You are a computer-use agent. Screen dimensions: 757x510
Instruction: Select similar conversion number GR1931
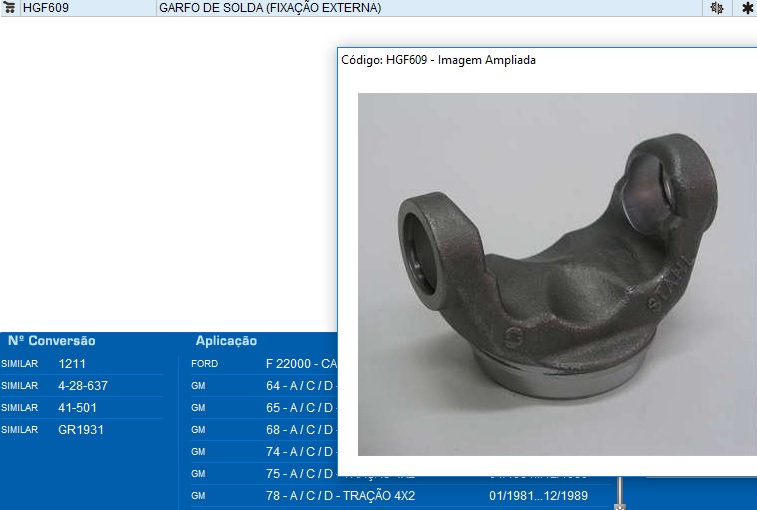click(x=81, y=430)
